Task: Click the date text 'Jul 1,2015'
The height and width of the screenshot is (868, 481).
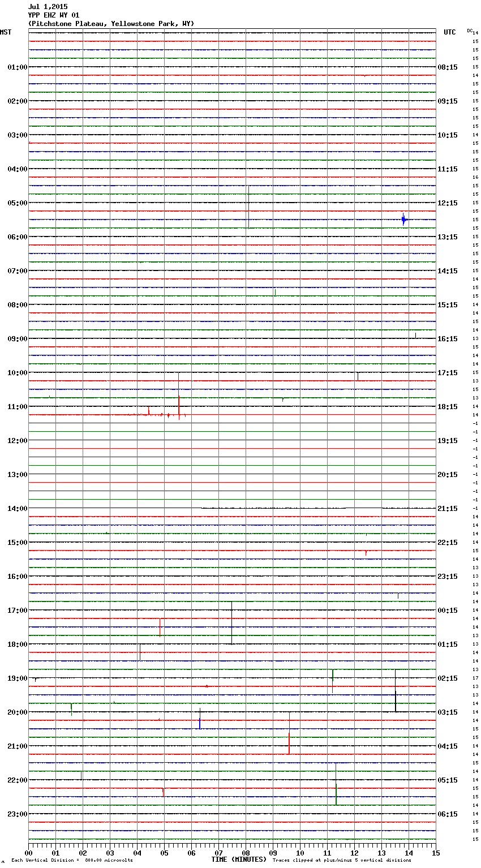Action: (x=48, y=7)
